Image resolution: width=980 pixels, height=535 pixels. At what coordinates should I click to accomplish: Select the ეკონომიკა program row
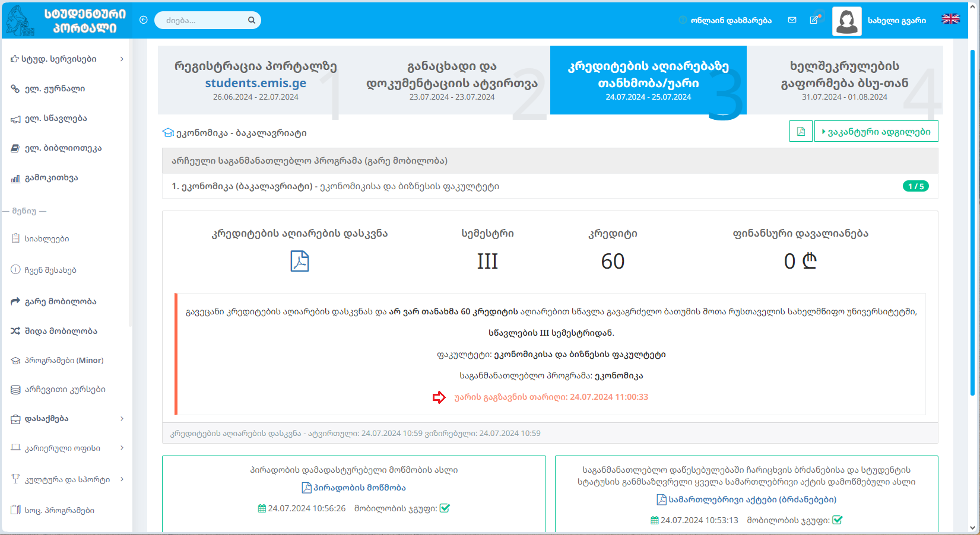point(550,186)
